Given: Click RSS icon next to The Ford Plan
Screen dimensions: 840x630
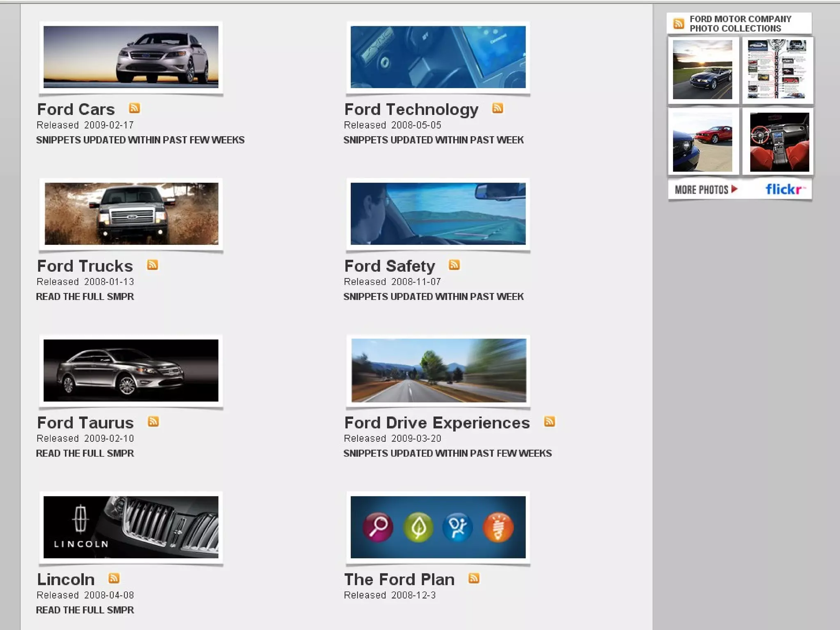Looking at the screenshot, I should pyautogui.click(x=474, y=578).
